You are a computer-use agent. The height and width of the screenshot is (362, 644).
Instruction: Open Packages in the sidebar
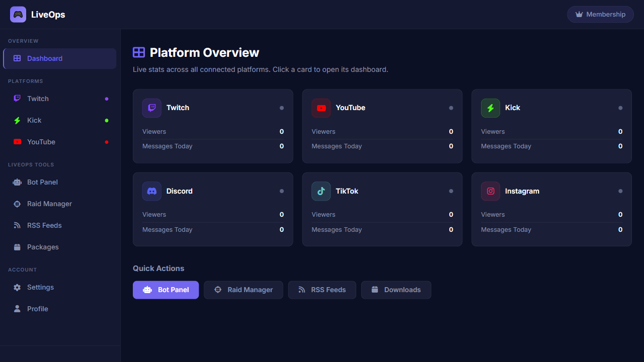click(x=60, y=247)
